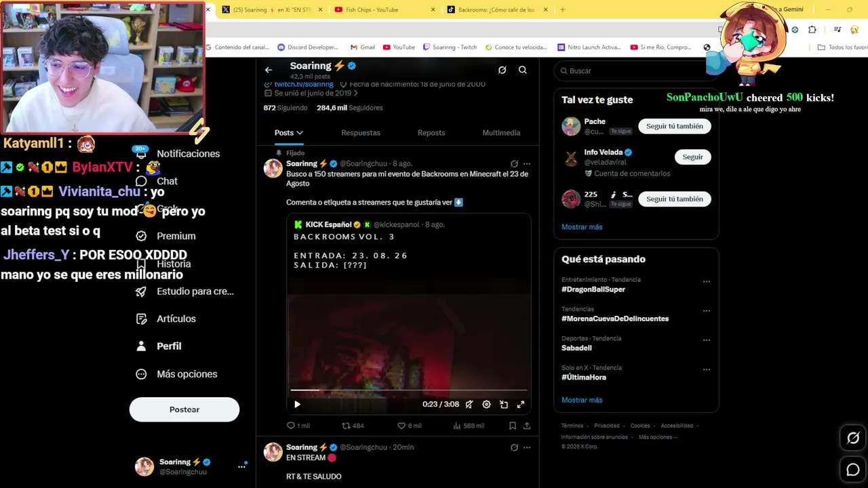This screenshot has width=868, height=488.
Task: Open the browser extensions puzzle icon
Action: coord(812,30)
